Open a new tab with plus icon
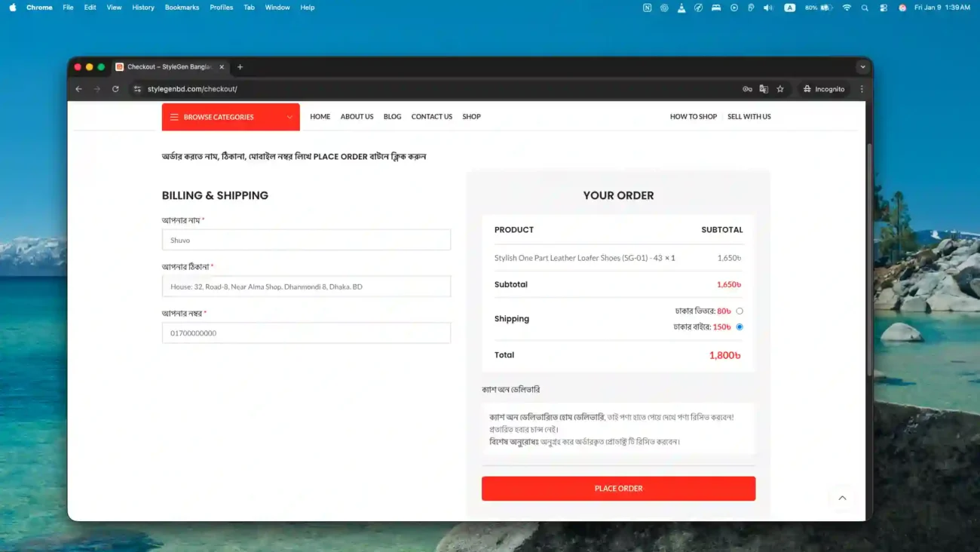Image resolution: width=980 pixels, height=552 pixels. pos(240,67)
